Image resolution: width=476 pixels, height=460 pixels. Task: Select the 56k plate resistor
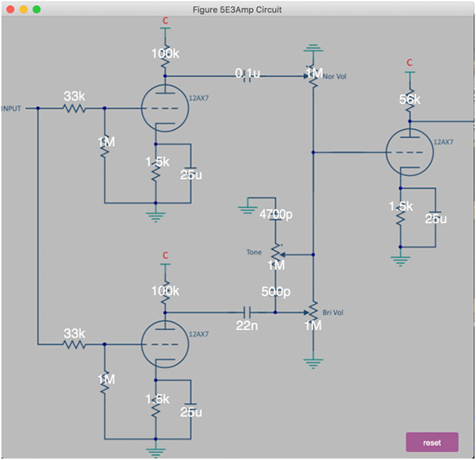coord(410,99)
